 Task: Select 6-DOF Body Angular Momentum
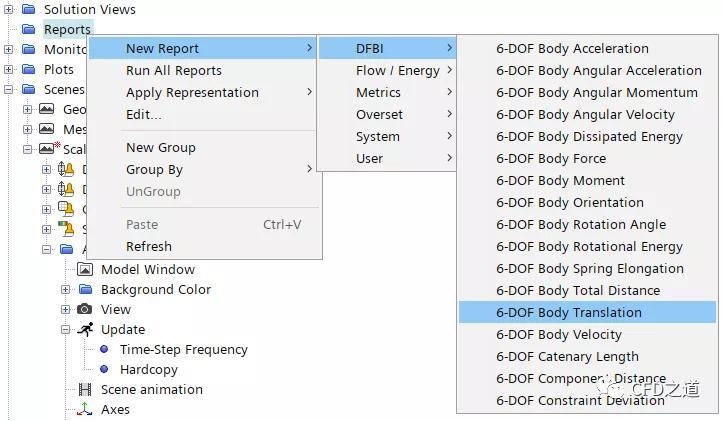point(587,92)
